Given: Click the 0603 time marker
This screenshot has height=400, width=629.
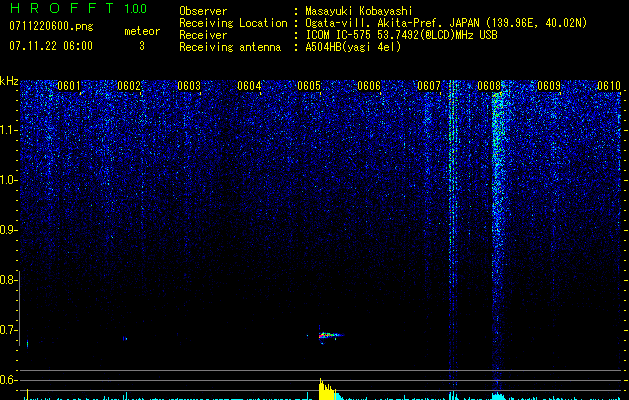Looking at the screenshot, I should click(189, 86).
